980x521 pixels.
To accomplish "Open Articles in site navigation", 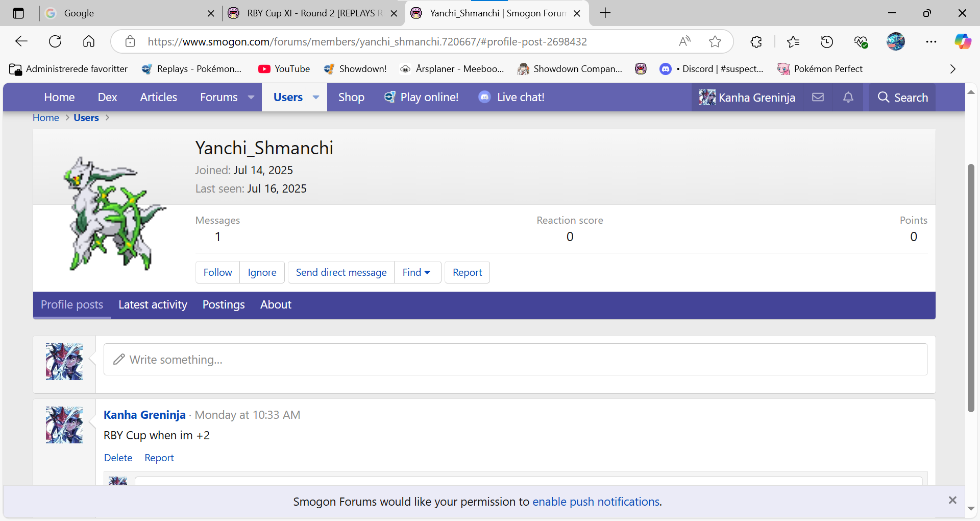I will tap(158, 97).
